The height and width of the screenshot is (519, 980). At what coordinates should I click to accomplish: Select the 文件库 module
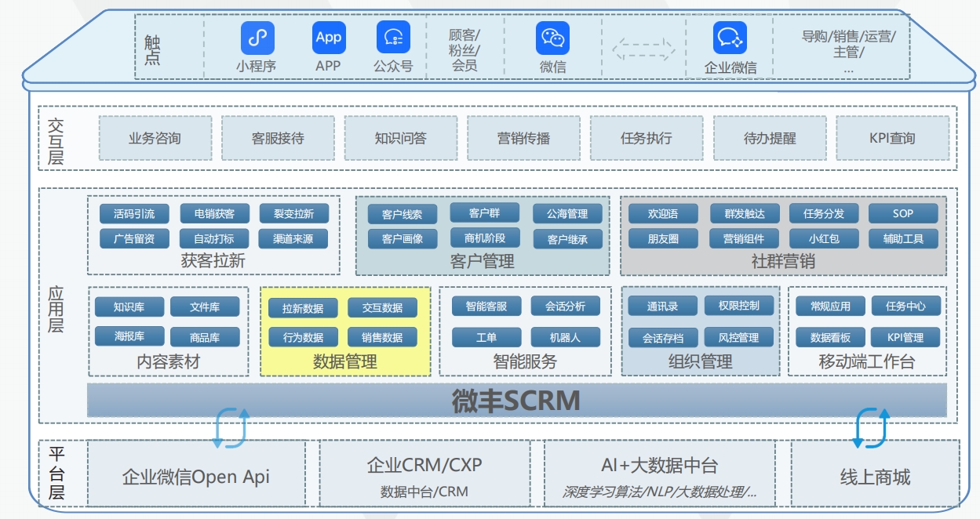(x=205, y=307)
